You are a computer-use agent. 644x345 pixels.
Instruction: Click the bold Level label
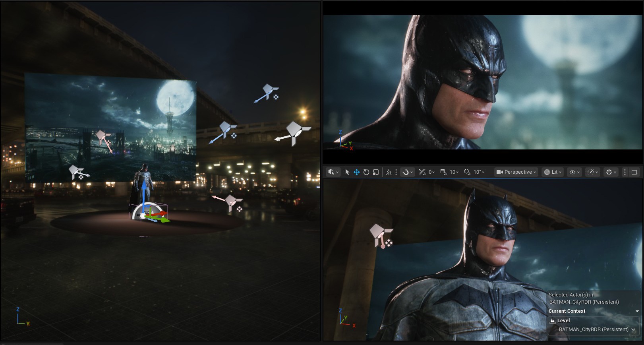click(x=563, y=321)
